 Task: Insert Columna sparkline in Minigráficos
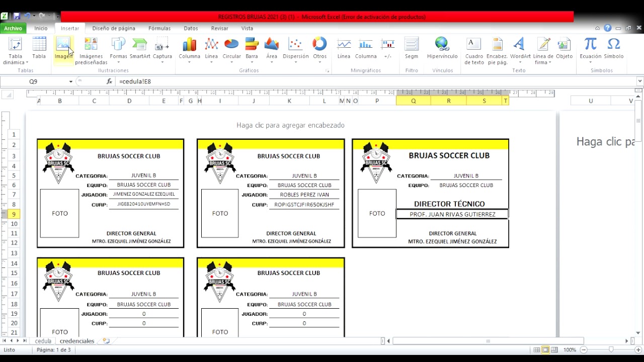pyautogui.click(x=366, y=49)
